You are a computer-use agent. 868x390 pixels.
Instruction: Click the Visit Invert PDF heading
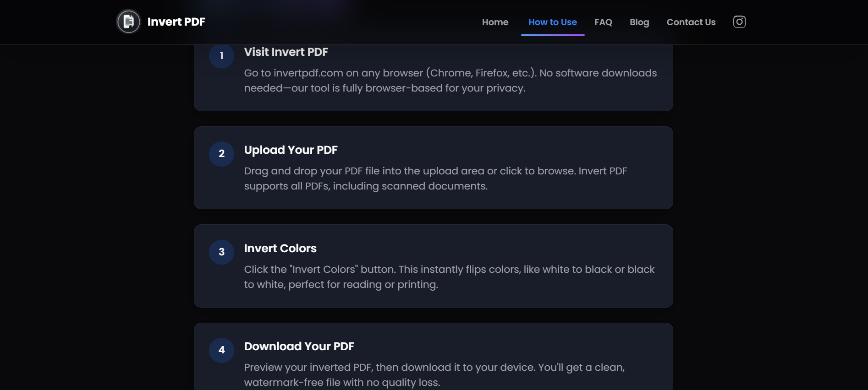286,52
